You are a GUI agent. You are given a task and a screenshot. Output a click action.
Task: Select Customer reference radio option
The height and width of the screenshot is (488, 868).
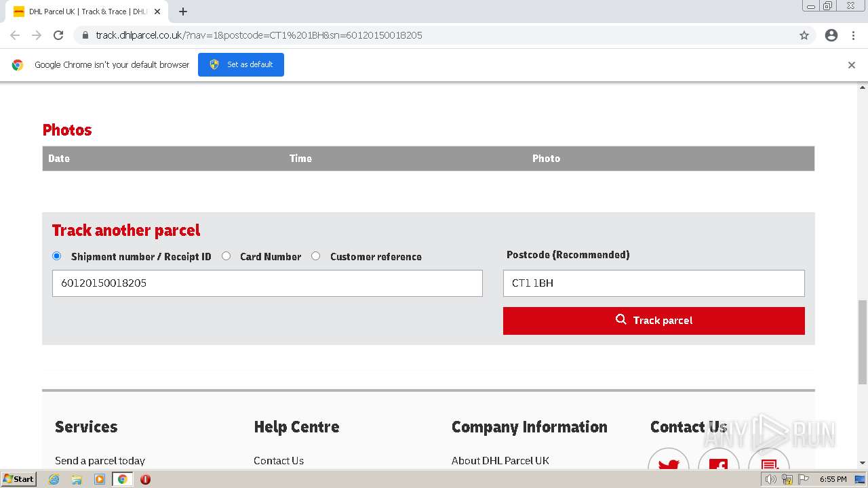(315, 256)
